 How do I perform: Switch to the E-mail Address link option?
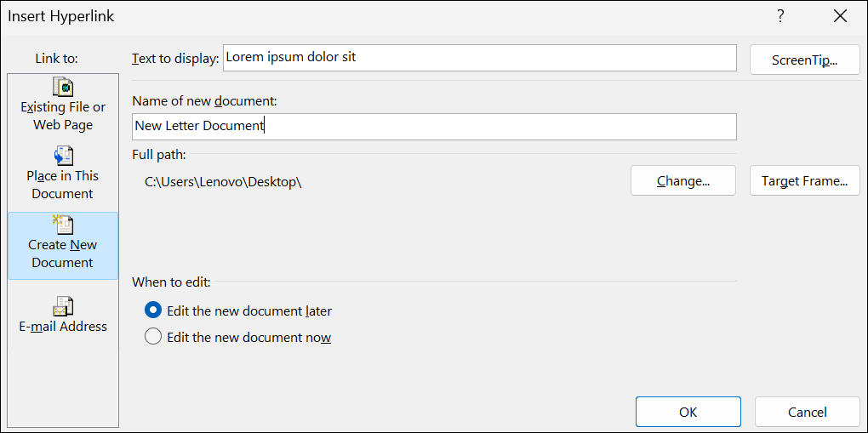[x=63, y=306]
